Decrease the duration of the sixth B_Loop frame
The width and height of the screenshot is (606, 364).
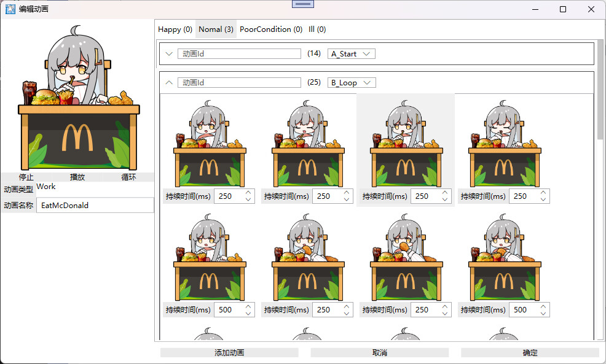click(x=347, y=314)
